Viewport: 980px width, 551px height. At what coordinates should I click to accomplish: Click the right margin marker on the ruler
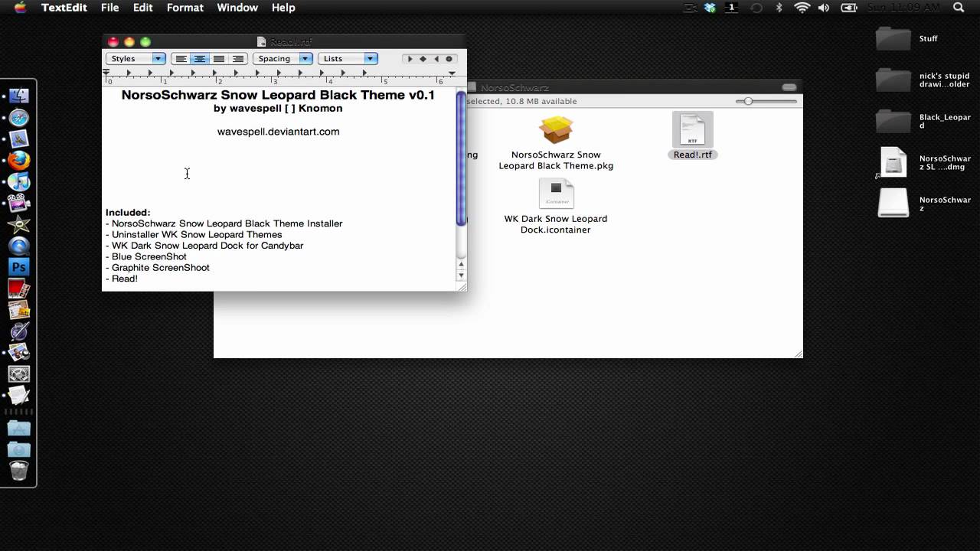point(452,73)
